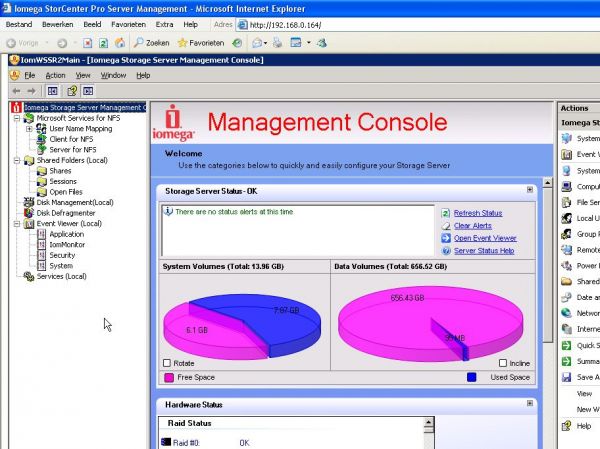
Task: Select Disk Management(Local) node
Action: pos(75,202)
